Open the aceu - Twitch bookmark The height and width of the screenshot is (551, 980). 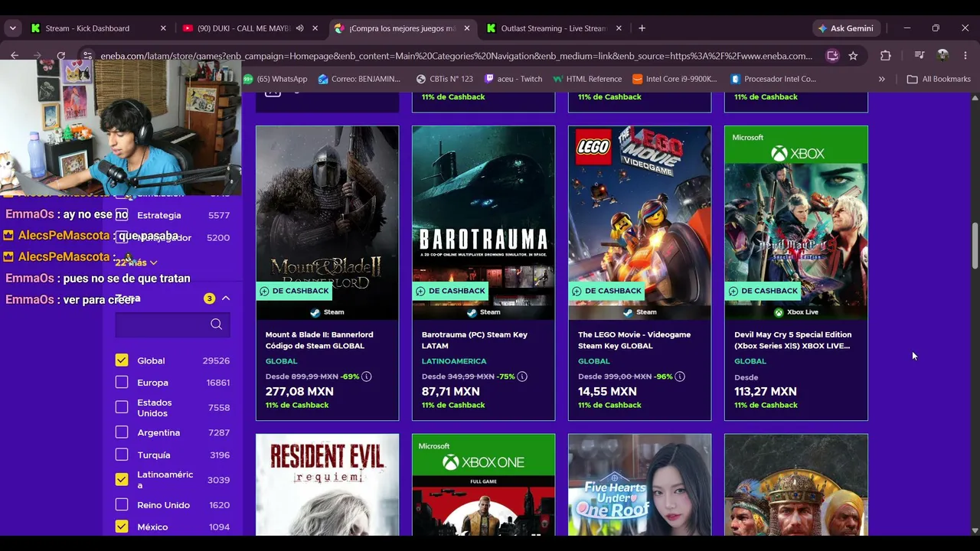(x=513, y=79)
